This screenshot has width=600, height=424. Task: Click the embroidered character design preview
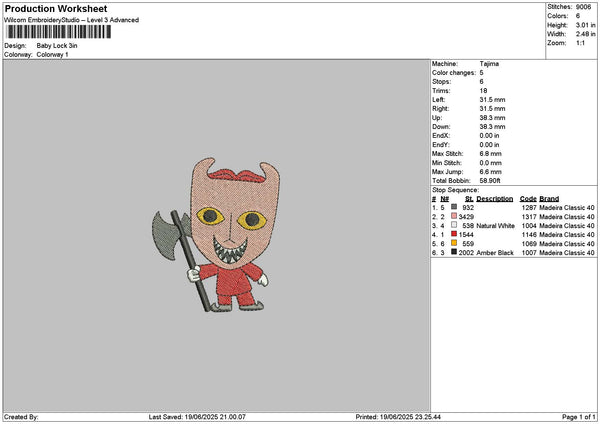tap(216, 235)
